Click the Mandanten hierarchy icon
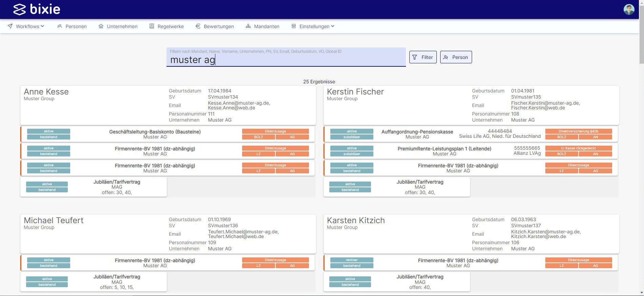Image resolution: width=644 pixels, height=296 pixels. pyautogui.click(x=248, y=26)
